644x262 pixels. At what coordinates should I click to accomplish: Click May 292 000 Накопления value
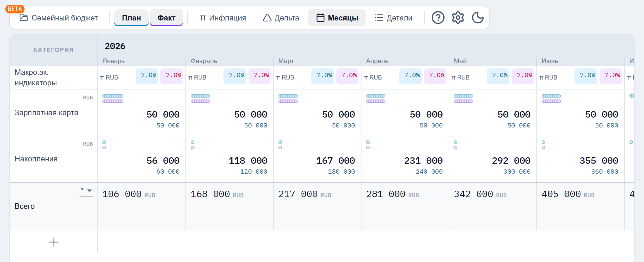click(x=511, y=161)
